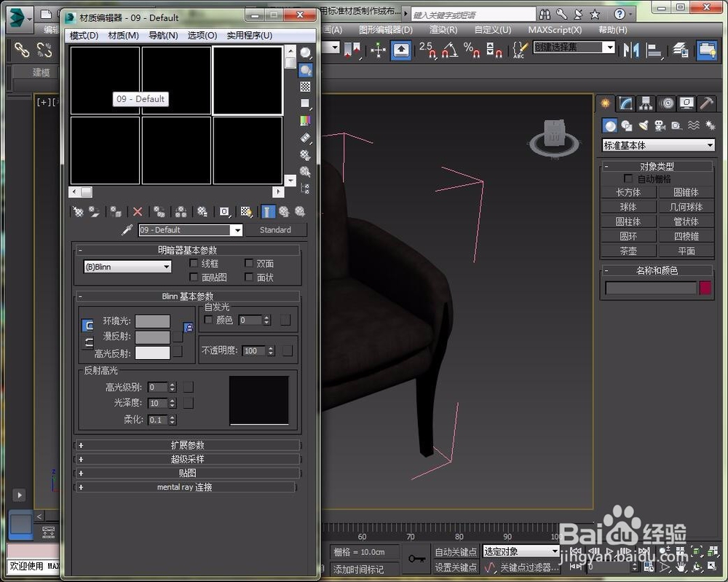This screenshot has height=582, width=728.
Task: Expand the 超级采样 rollout
Action: pyautogui.click(x=187, y=459)
